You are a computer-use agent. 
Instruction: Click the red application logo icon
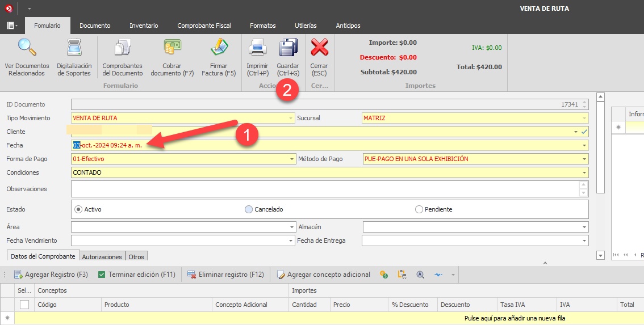[x=9, y=8]
